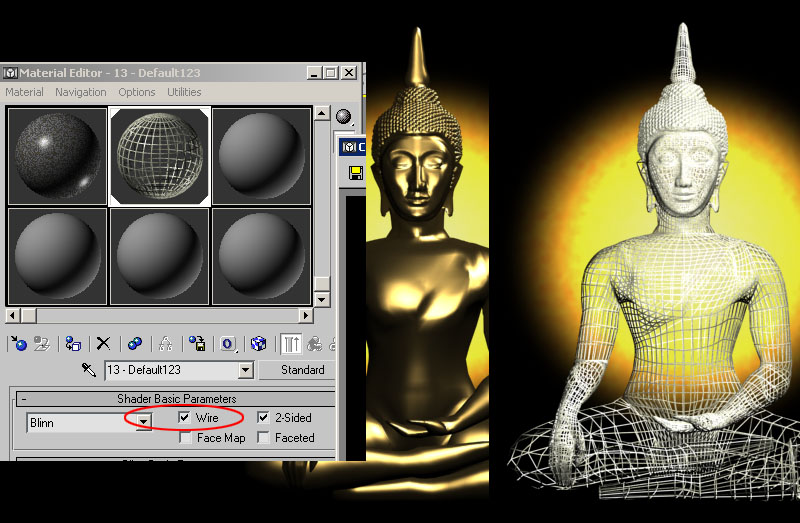Collapse the Shader Basic Parameters rollout
This screenshot has height=523, width=800.
click(x=24, y=399)
